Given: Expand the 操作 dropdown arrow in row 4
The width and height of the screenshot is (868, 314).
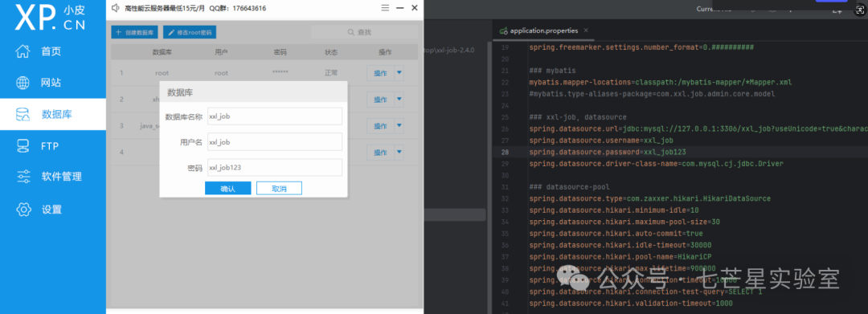Looking at the screenshot, I should (x=399, y=153).
